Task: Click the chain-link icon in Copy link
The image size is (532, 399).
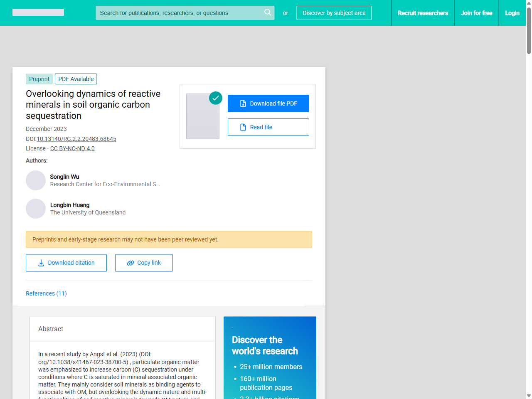Action: 130,263
